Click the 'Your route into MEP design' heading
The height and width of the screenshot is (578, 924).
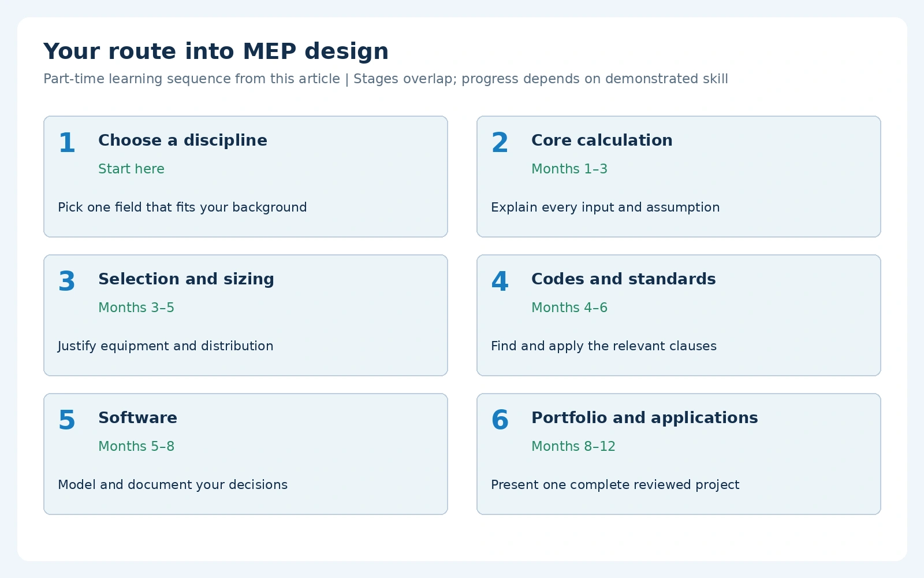[216, 51]
